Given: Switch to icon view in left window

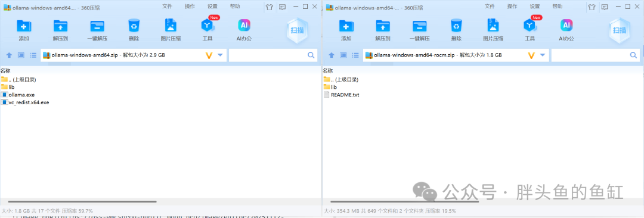Looking at the screenshot, I should pyautogui.click(x=21, y=55).
